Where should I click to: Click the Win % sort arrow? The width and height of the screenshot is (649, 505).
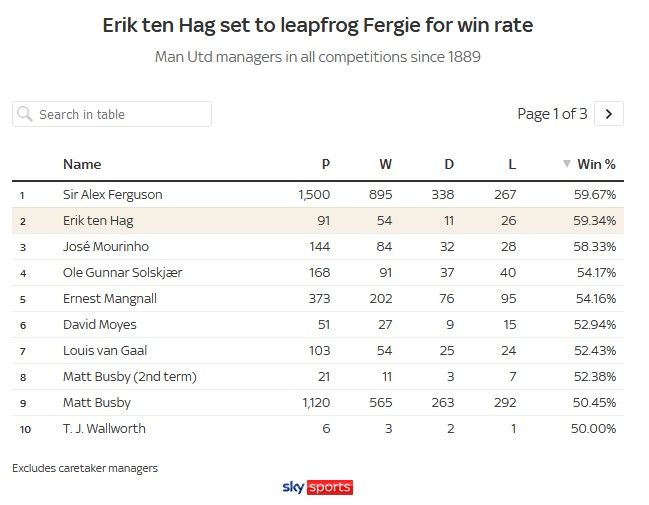tap(567, 164)
